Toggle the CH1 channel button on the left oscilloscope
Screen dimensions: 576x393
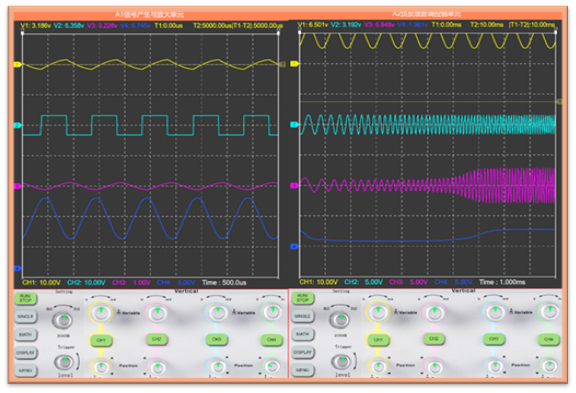coord(101,340)
